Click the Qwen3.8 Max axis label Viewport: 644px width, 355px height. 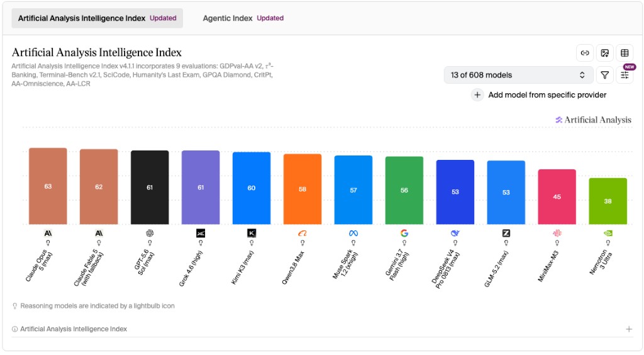293,268
